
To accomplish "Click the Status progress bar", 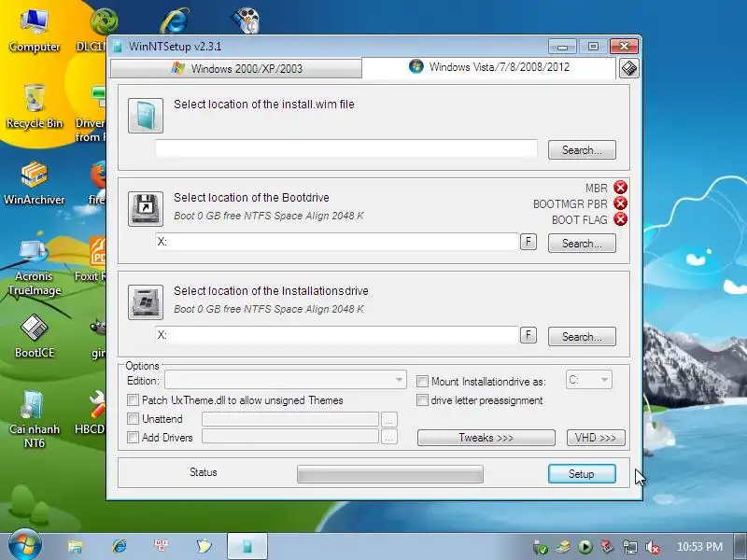I will click(390, 474).
